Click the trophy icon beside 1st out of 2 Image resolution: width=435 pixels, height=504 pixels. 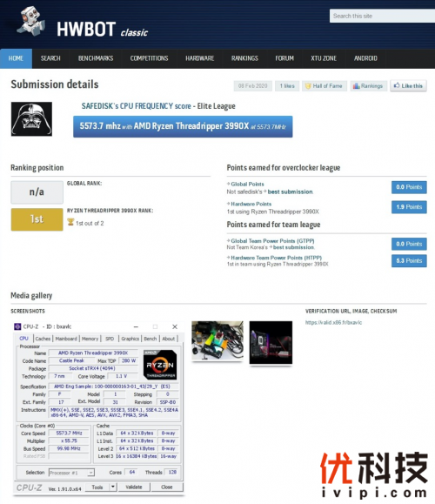click(70, 223)
